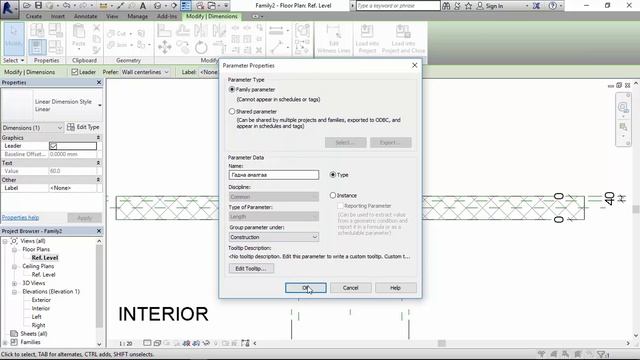
Task: Click the Align tool icon in Modify panel
Action: point(164,31)
